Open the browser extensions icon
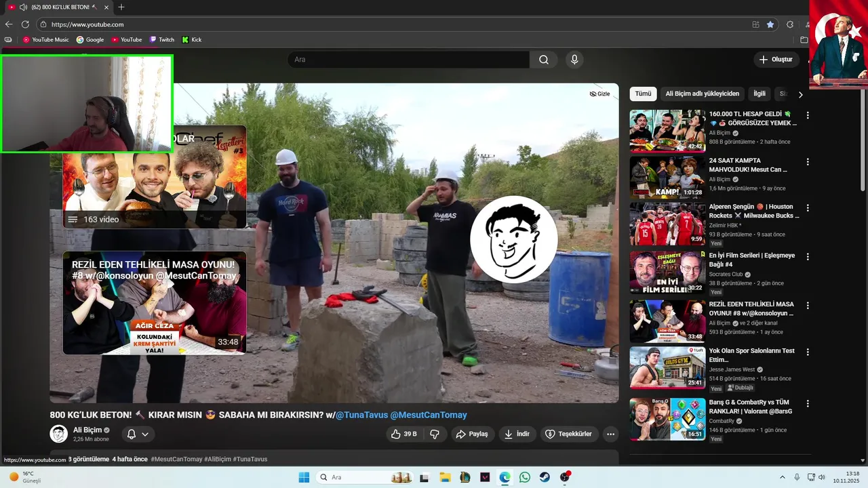This screenshot has width=868, height=488. pos(790,24)
